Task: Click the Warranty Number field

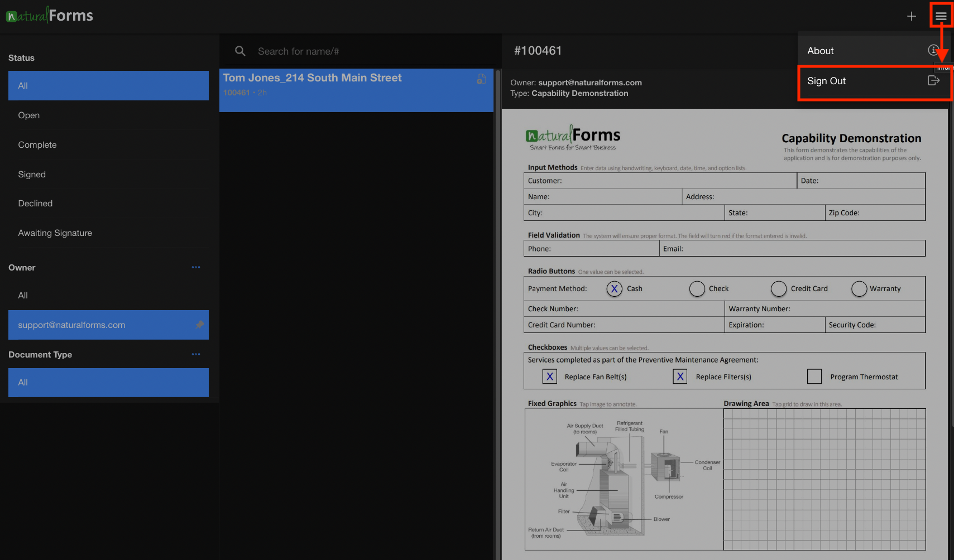Action: [825, 309]
